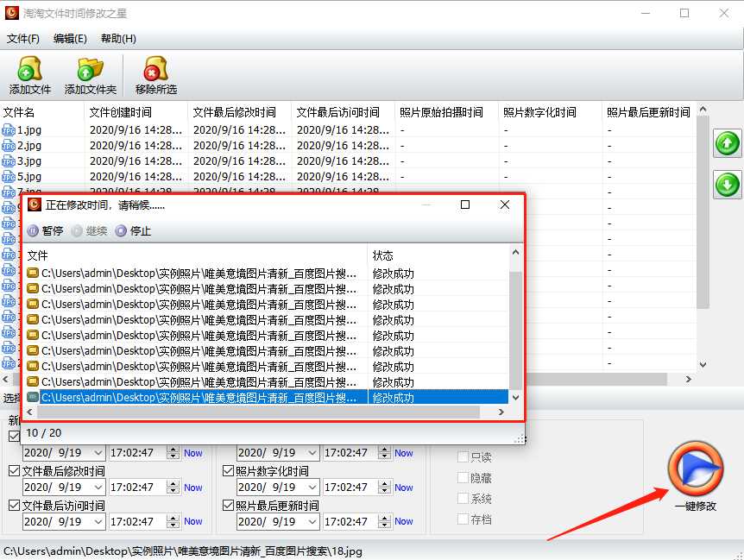Open file access date dropdown

coord(98,521)
